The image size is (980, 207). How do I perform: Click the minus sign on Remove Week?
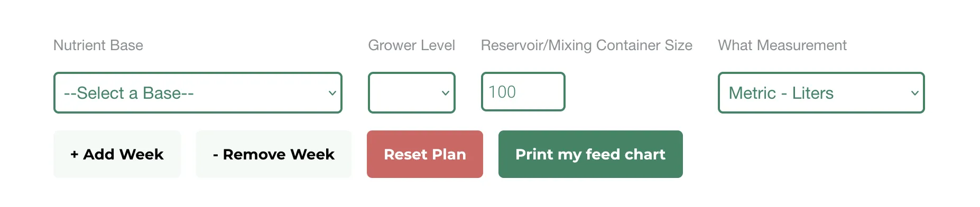(216, 155)
